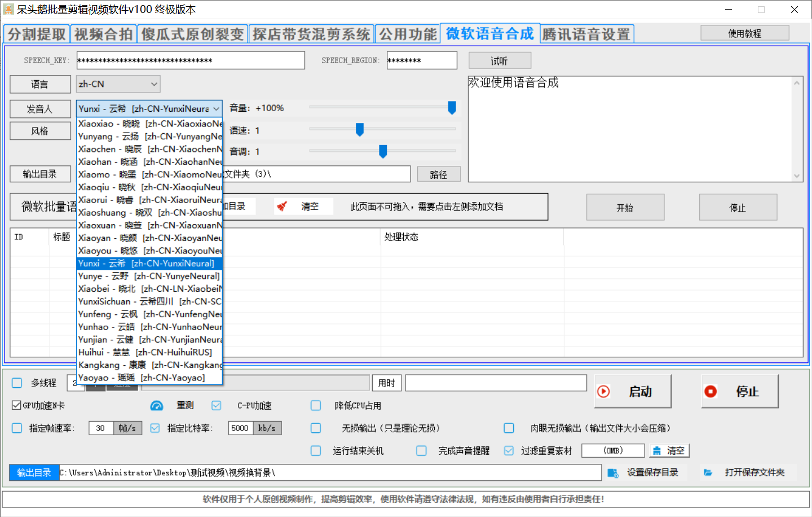Select Yunyang 云扬 voice option

coord(149,136)
